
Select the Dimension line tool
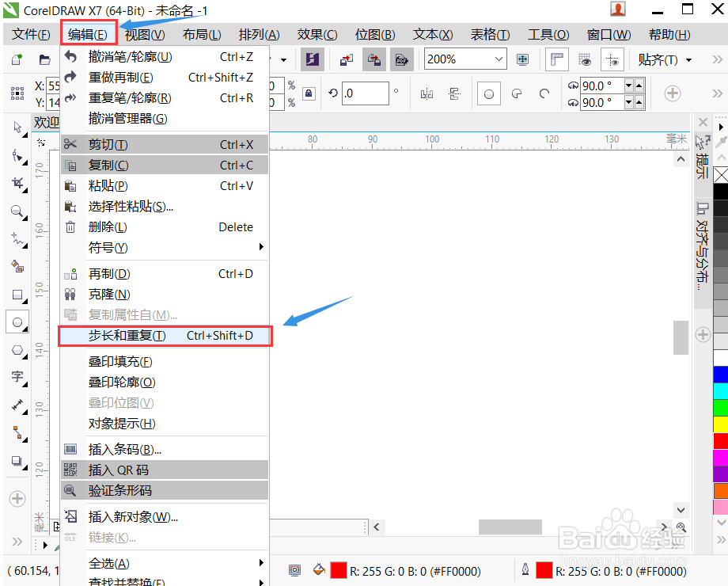pyautogui.click(x=17, y=405)
